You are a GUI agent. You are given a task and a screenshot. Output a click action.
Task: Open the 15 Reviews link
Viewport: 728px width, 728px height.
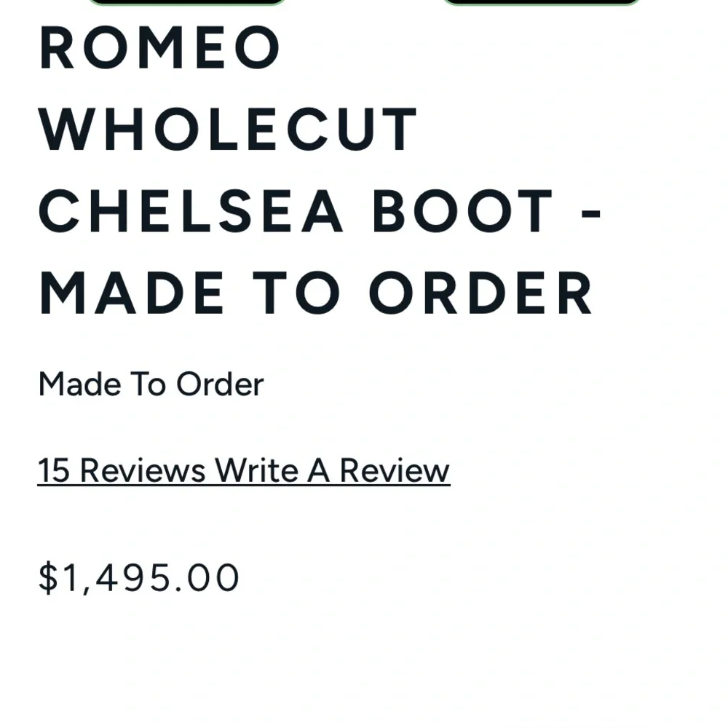pos(122,470)
